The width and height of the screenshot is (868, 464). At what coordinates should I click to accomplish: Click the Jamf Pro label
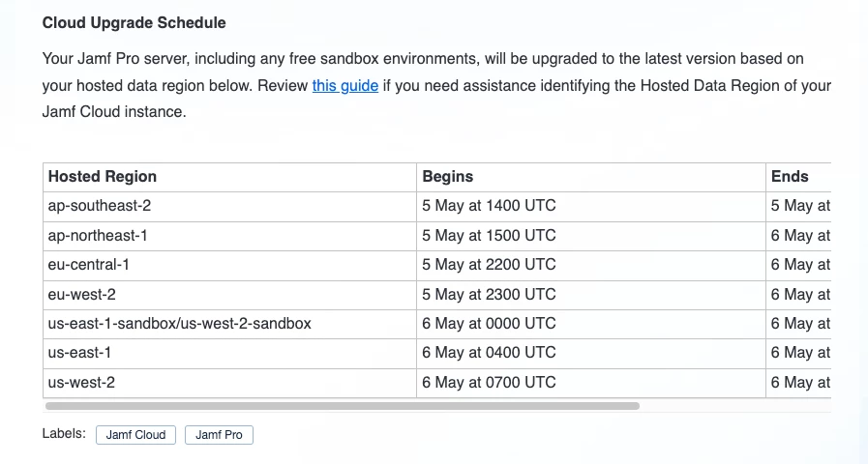pos(219,435)
